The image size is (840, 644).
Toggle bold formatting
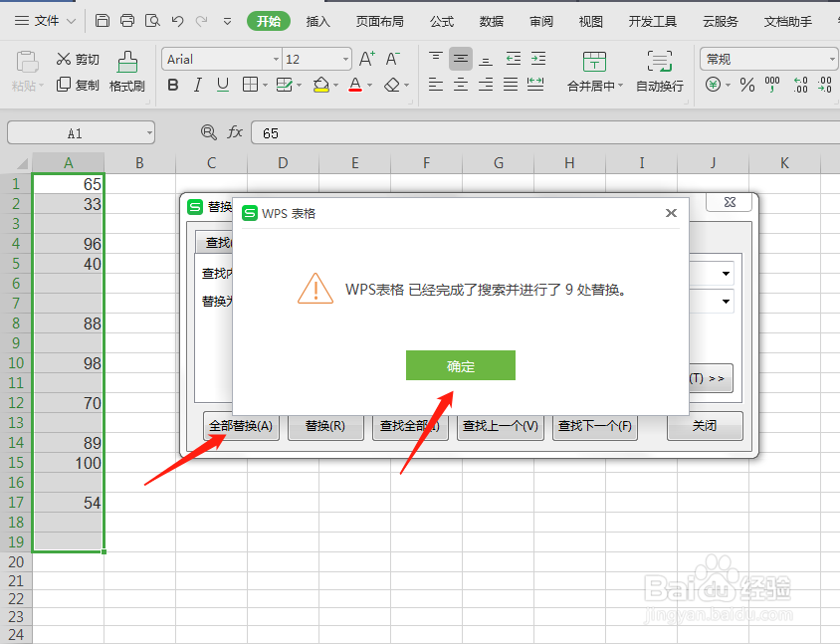(x=173, y=85)
